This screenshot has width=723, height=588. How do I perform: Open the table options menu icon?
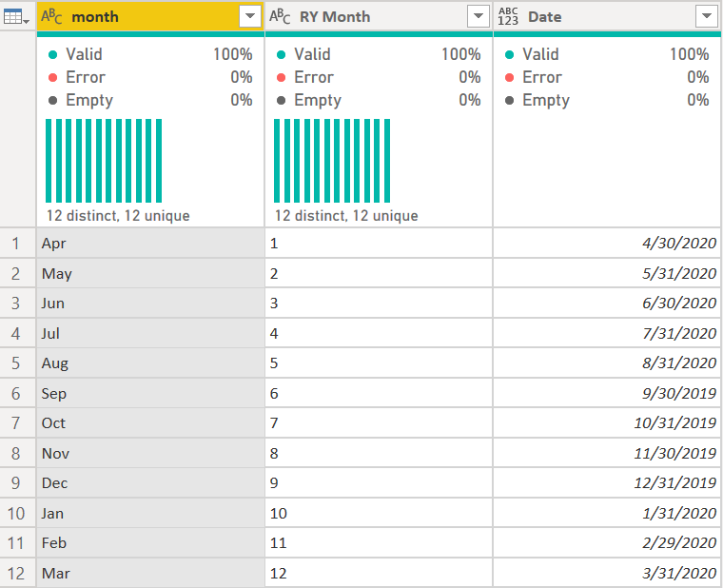(16, 17)
